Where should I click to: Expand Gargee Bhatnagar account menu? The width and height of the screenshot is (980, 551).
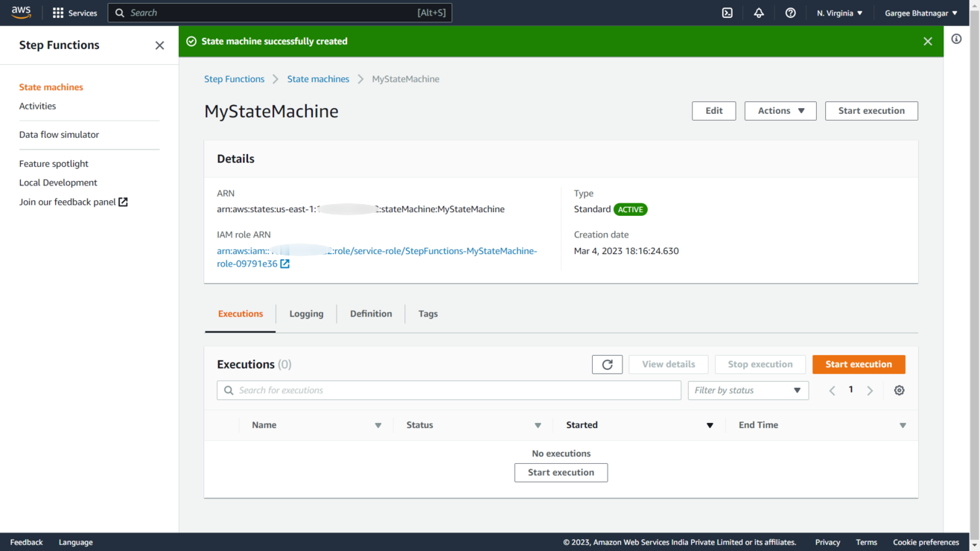click(x=920, y=13)
